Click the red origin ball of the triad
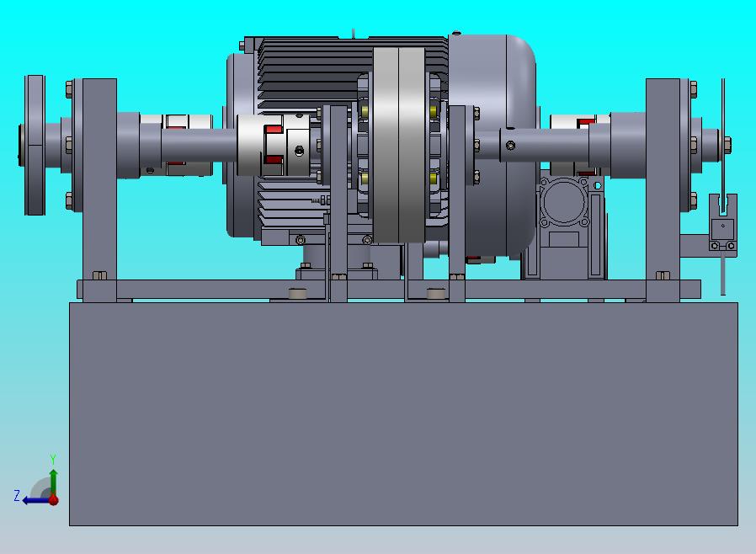Viewport: 756px width, 554px height. (x=54, y=500)
